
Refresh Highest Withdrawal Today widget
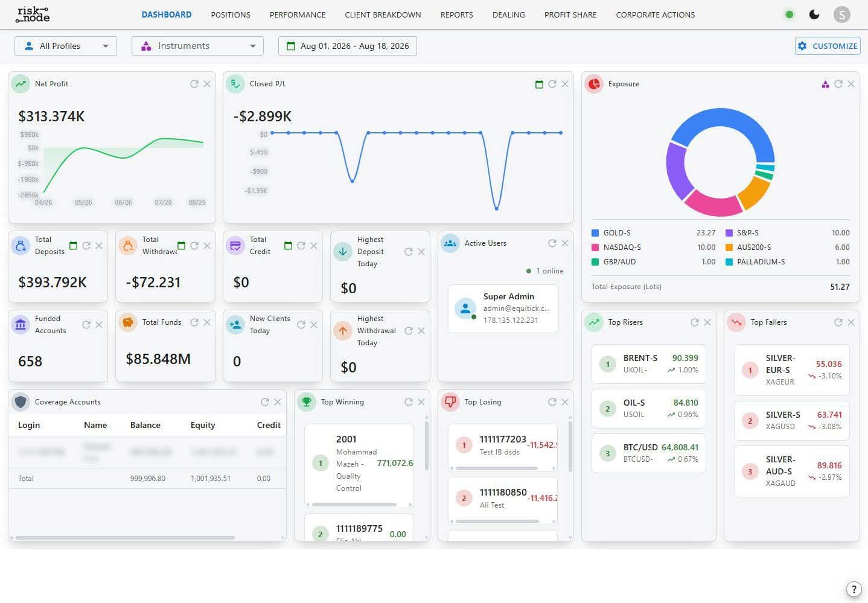409,331
